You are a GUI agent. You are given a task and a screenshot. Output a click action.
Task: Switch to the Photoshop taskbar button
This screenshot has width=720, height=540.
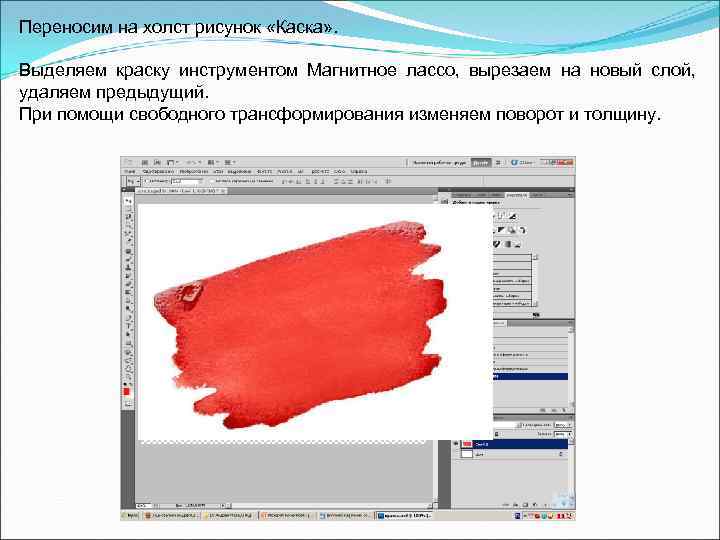[405, 516]
